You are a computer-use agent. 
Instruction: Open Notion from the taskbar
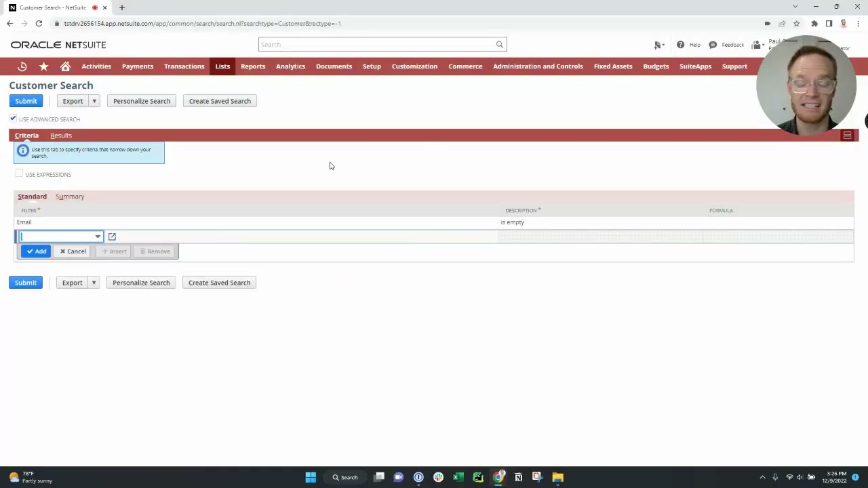click(x=518, y=477)
